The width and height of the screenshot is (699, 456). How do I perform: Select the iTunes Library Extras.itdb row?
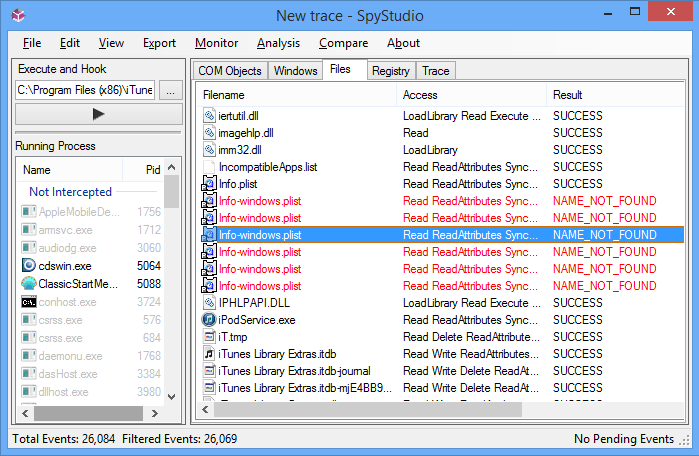point(441,354)
